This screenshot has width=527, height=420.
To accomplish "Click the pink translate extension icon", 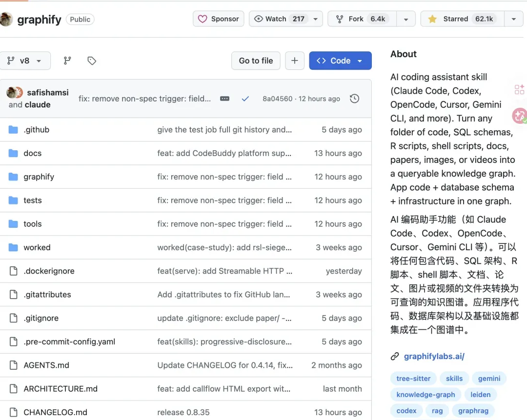I will click(520, 116).
